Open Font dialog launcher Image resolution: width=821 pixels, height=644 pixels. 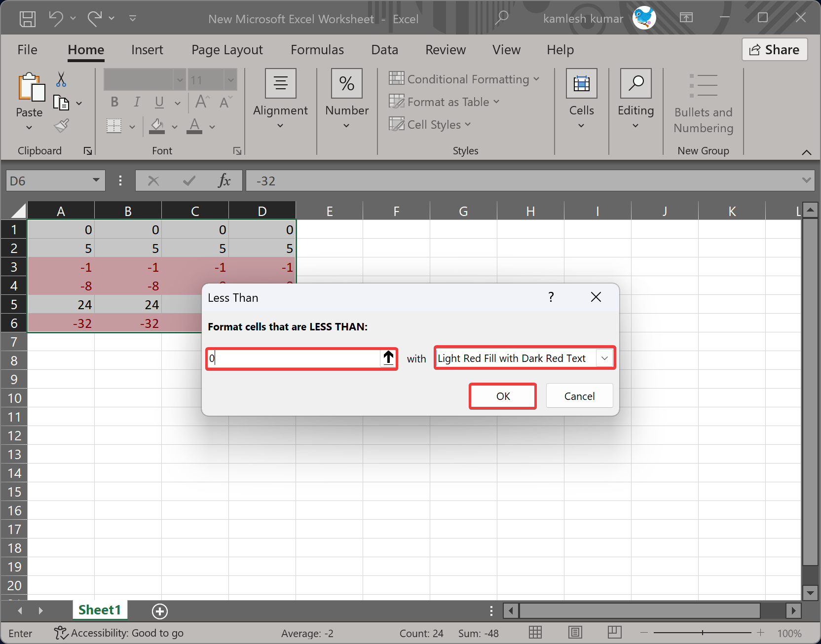[237, 151]
